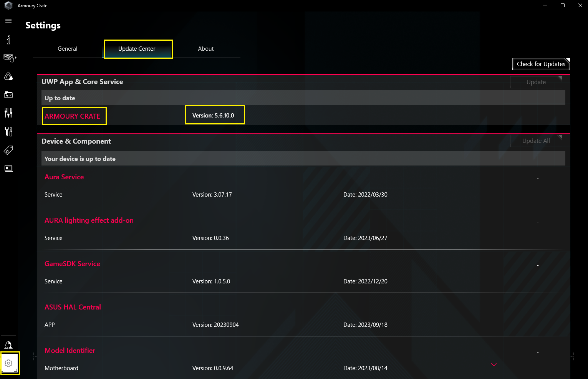Expand more devices with red down chevron
588x379 pixels.
[x=494, y=364]
